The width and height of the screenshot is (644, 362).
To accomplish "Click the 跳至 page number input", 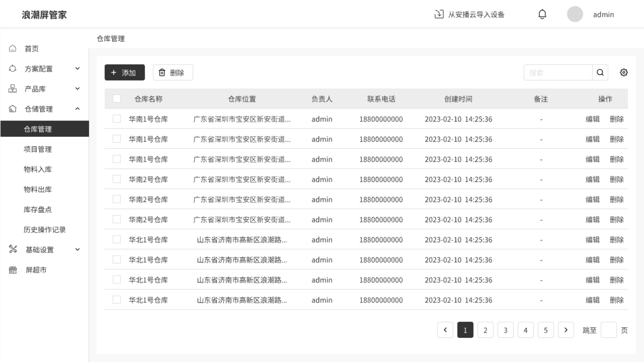I will (608, 330).
